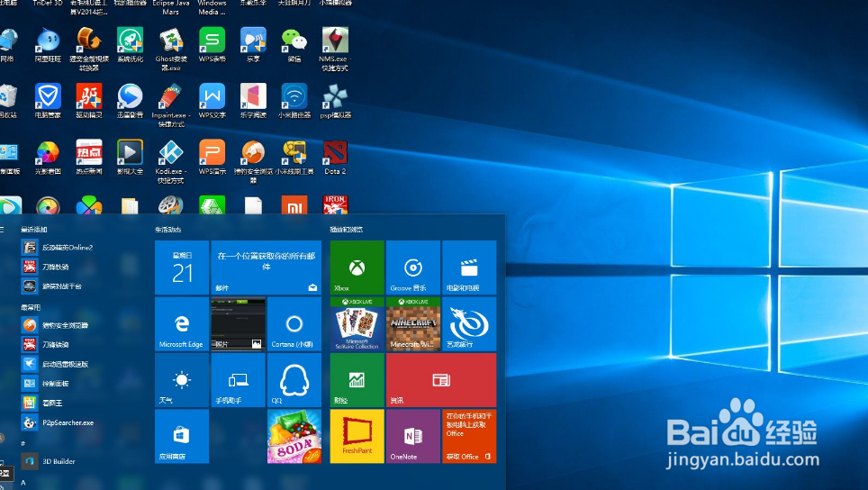Screen dimensions: 868x490
Task: Open the 应用商店 store tile
Action: coord(182,436)
